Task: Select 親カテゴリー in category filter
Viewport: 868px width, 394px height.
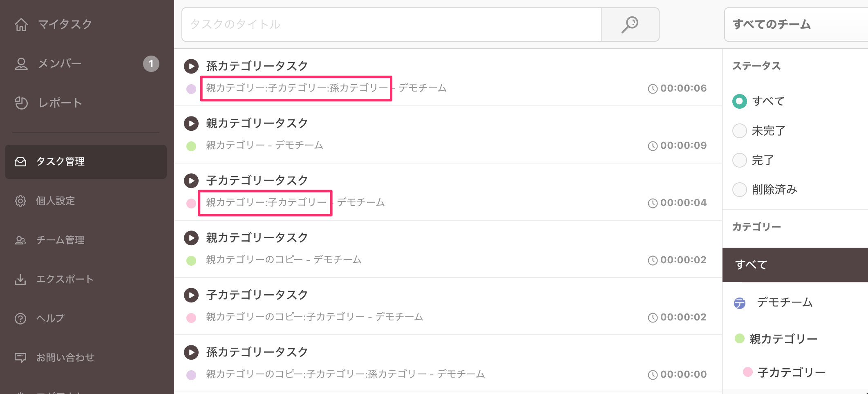Action: (783, 339)
